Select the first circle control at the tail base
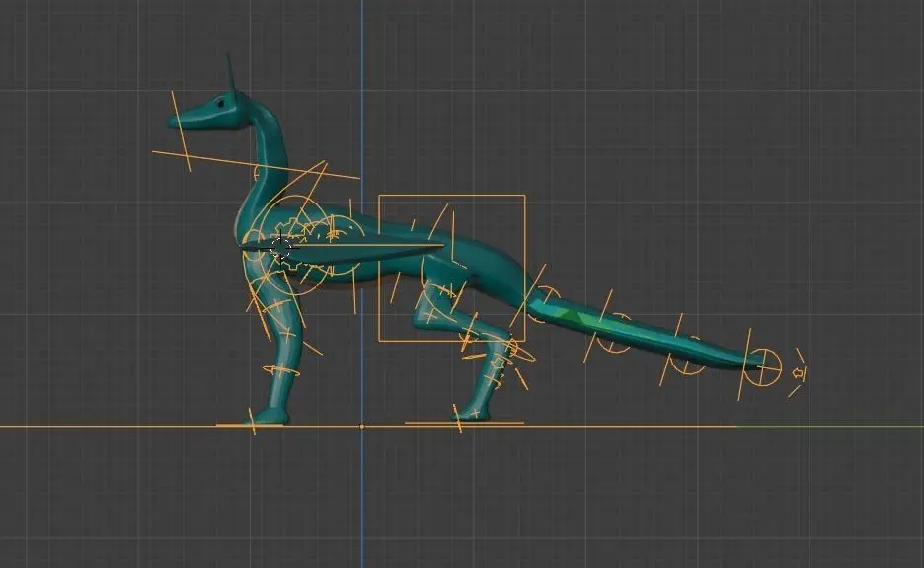The height and width of the screenshot is (568, 924). point(543,305)
